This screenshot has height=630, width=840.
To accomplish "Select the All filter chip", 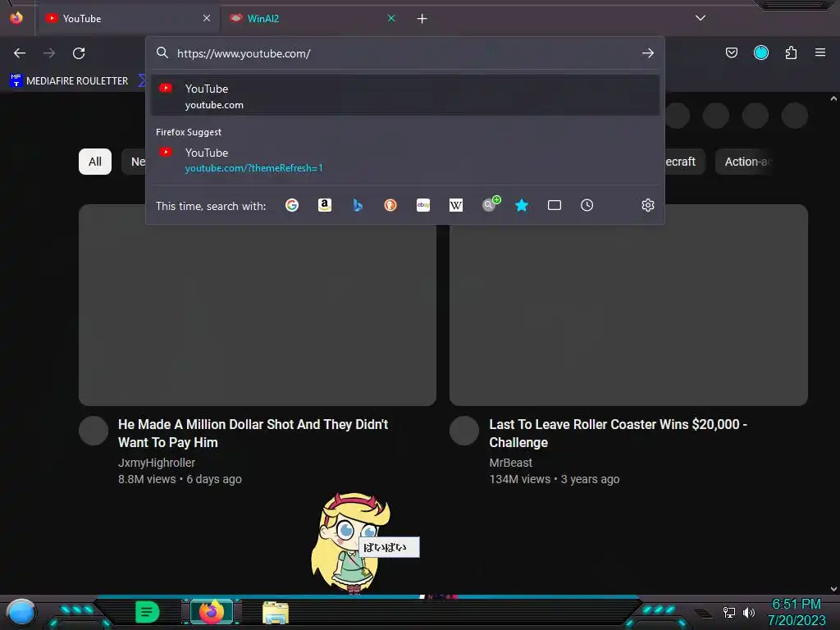I will pos(95,162).
